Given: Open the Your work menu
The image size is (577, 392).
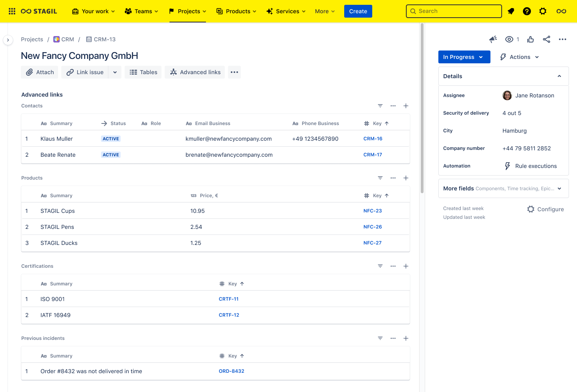Looking at the screenshot, I should click(x=93, y=11).
